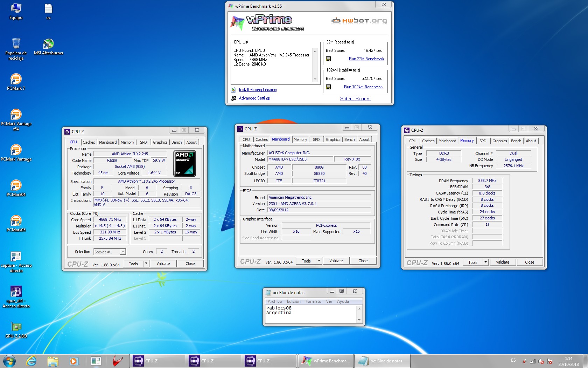This screenshot has height=368, width=588.
Task: Click the Core Speed value 4668.71 MHz
Action: click(110, 219)
